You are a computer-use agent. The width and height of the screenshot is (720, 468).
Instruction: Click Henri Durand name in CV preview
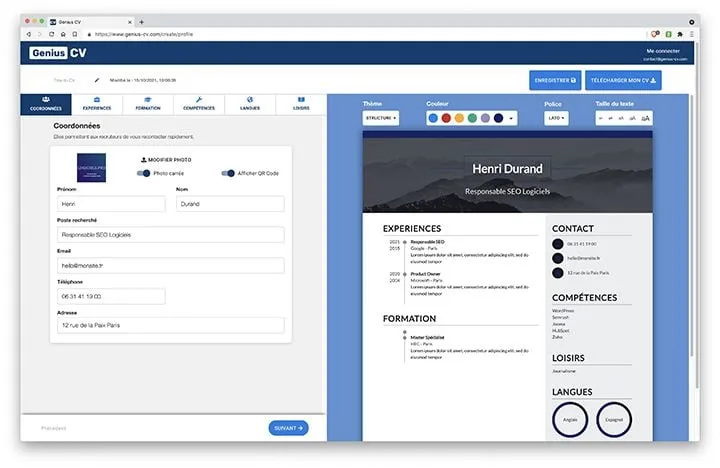click(x=507, y=169)
